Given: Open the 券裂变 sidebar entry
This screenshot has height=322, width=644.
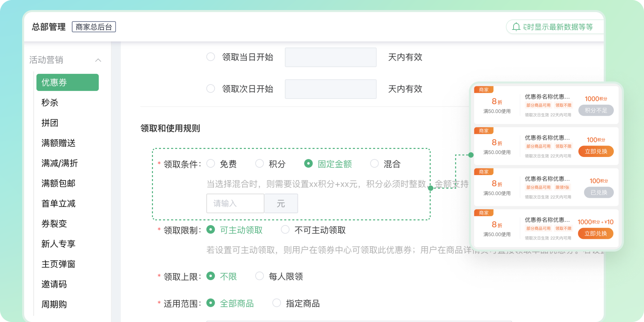Looking at the screenshot, I should [54, 224].
